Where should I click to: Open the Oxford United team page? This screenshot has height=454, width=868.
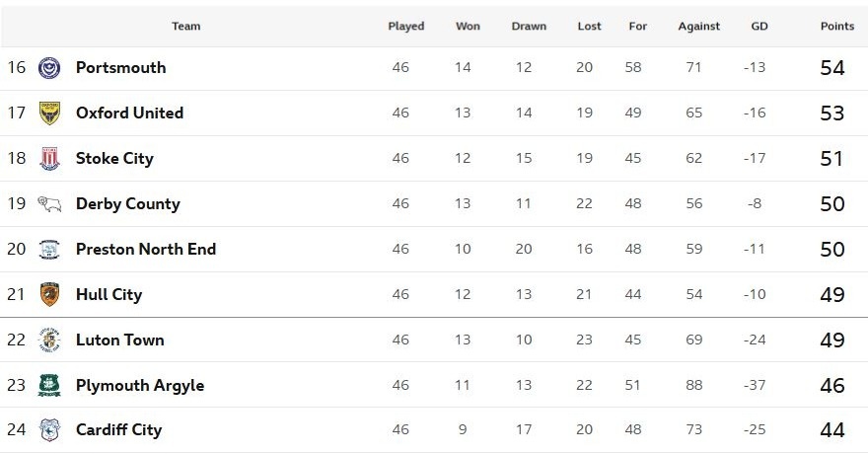tap(129, 113)
